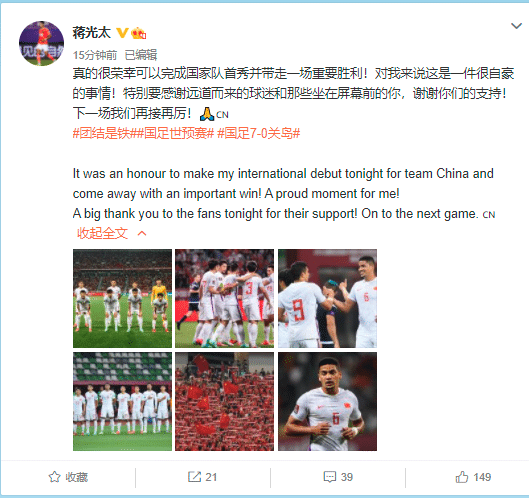529x498 pixels.
Task: Click the 收起全文 collapse link
Action: (x=102, y=233)
